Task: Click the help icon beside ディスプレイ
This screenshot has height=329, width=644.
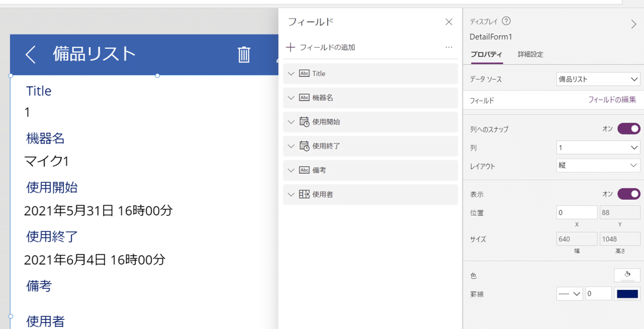Action: click(506, 21)
